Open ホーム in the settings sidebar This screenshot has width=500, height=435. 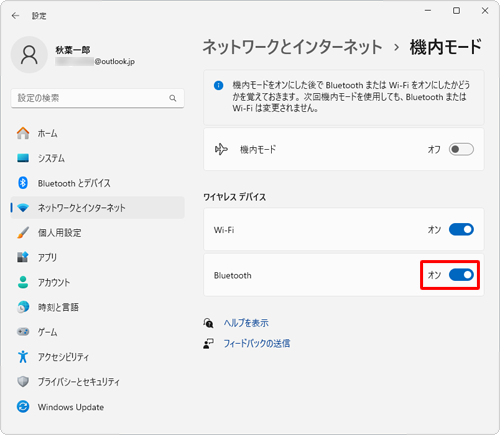tap(98, 133)
